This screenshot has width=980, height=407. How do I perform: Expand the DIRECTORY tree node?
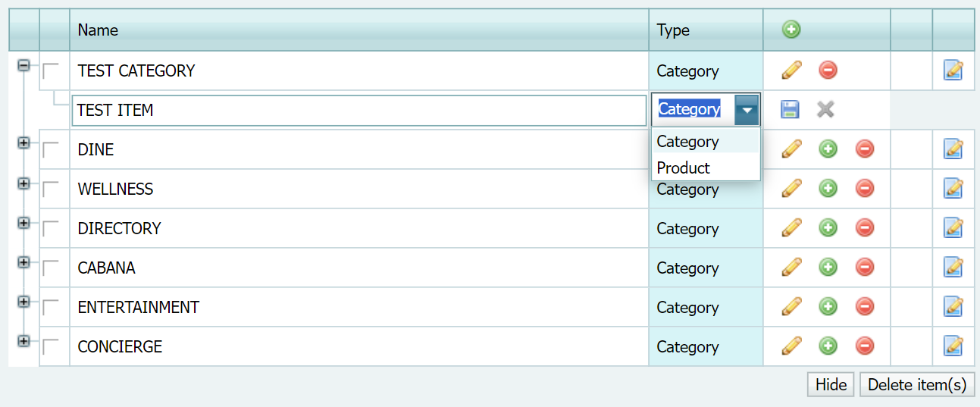coord(23,222)
